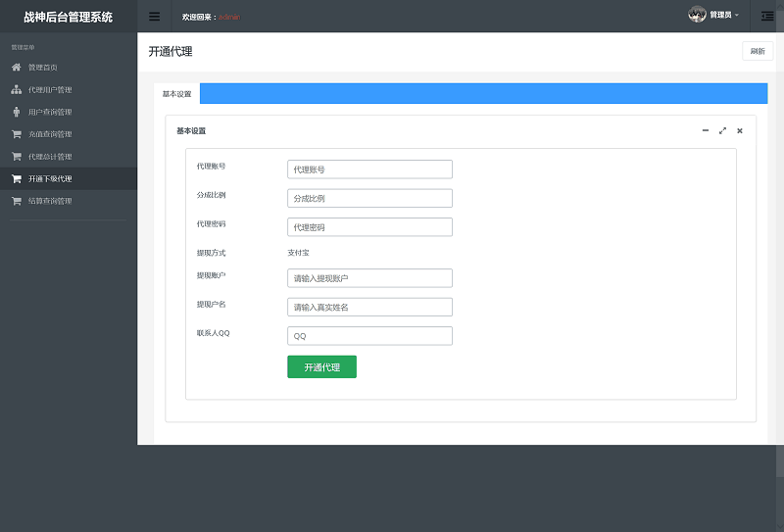Open 代理用户管理 menu item

tap(69, 89)
